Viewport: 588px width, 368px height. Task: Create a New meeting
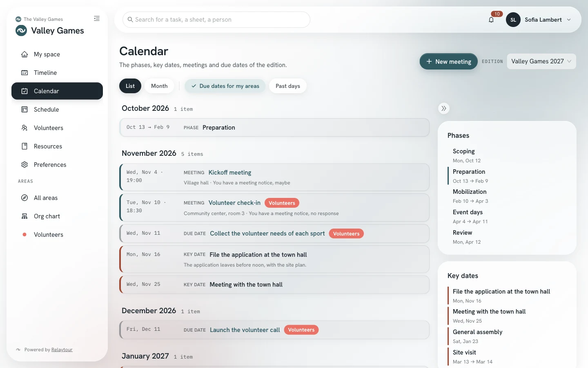tap(449, 61)
